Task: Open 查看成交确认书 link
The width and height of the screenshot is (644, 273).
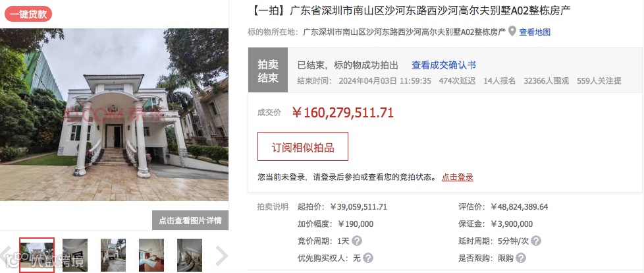Action: 444,65
